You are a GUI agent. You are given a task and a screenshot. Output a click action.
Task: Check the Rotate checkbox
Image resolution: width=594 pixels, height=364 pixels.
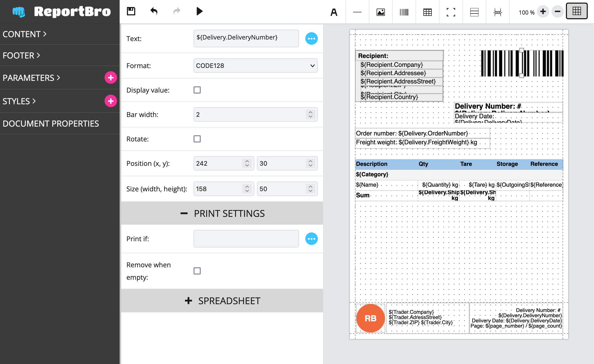pyautogui.click(x=197, y=139)
